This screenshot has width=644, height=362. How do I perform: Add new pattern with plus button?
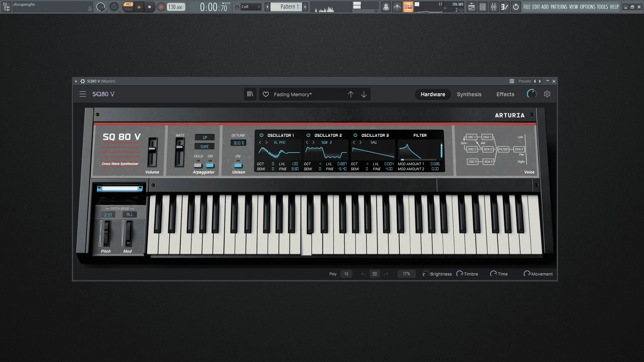(x=305, y=7)
